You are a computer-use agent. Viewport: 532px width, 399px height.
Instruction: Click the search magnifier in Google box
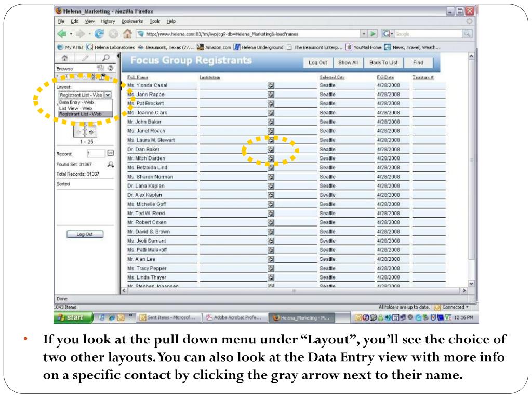(x=467, y=34)
